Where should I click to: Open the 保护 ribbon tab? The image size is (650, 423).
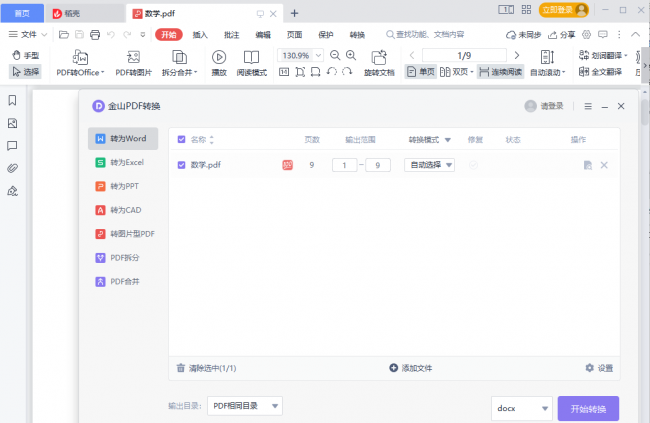tap(326, 35)
